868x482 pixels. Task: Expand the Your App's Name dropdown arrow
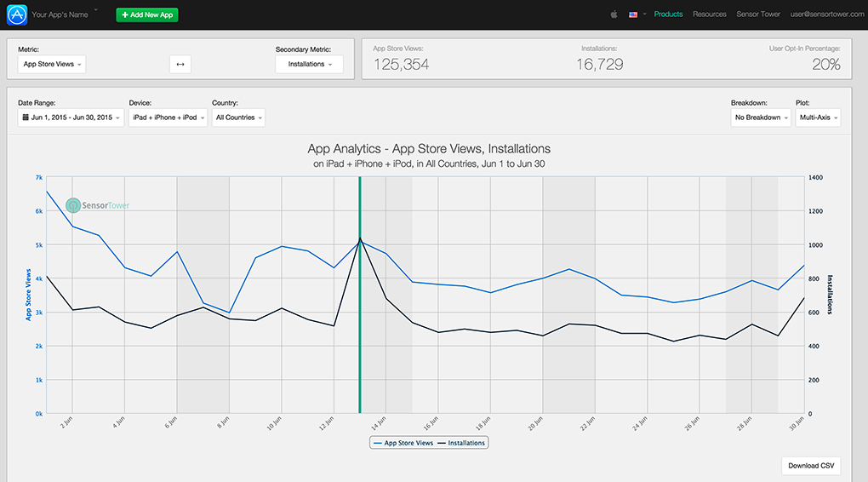(96, 11)
